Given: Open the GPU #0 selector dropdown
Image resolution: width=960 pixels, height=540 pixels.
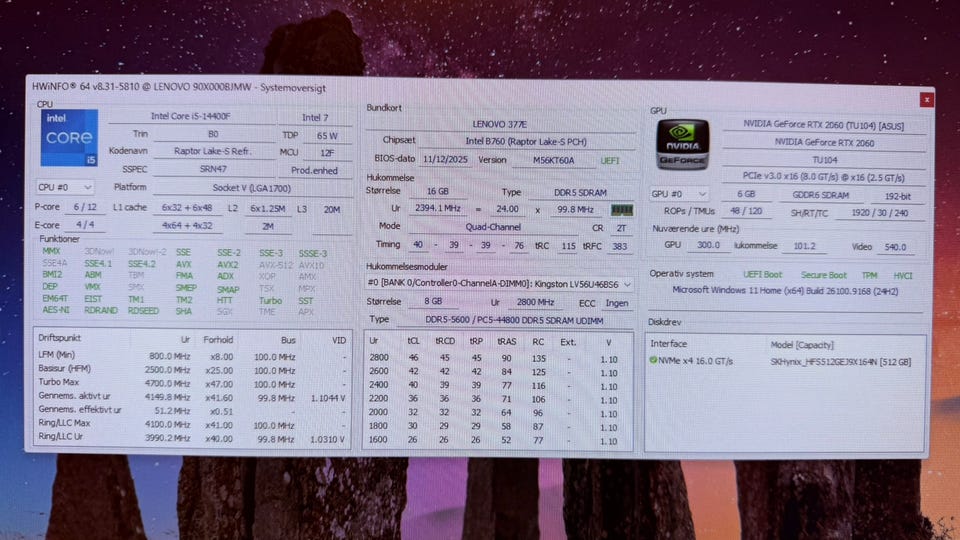Looking at the screenshot, I should [x=678, y=194].
